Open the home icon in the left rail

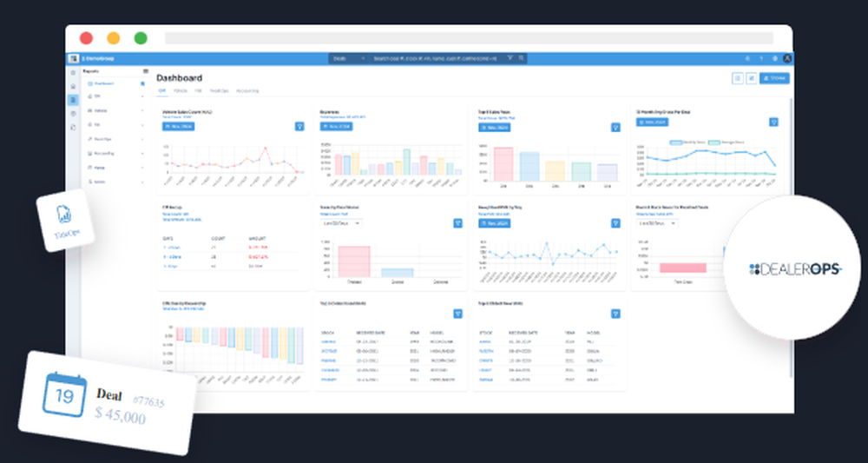click(x=73, y=86)
